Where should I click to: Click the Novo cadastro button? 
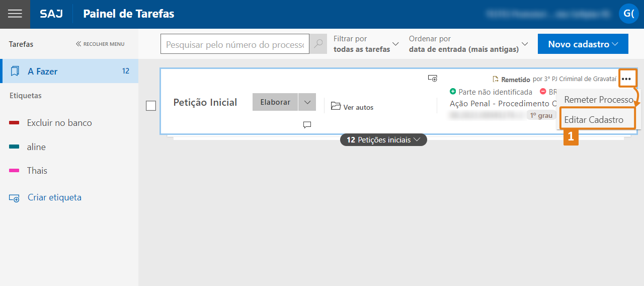[583, 44]
